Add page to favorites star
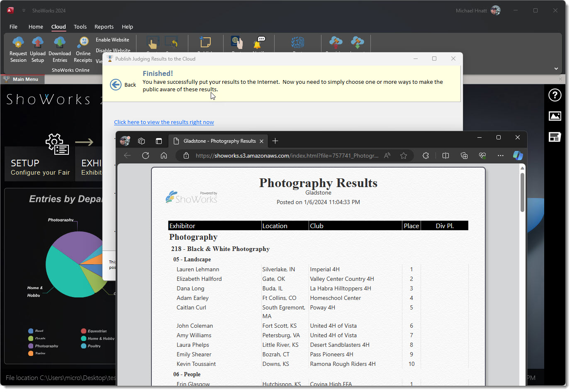 click(x=404, y=156)
